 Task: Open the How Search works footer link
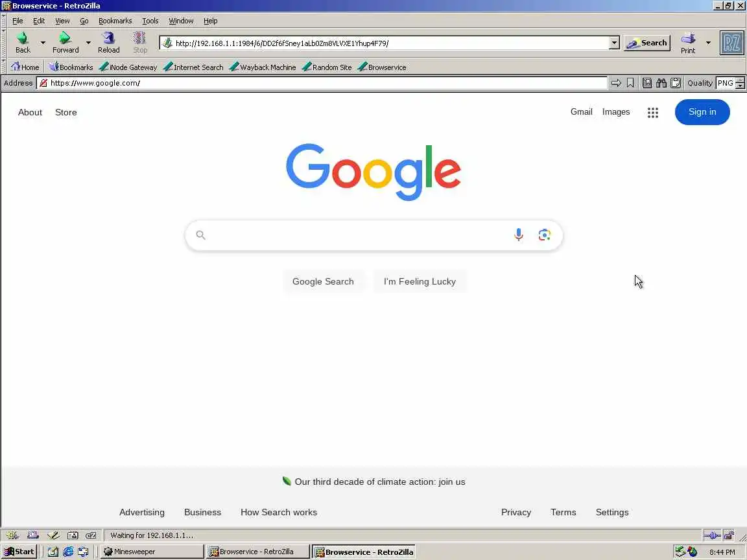(x=279, y=513)
